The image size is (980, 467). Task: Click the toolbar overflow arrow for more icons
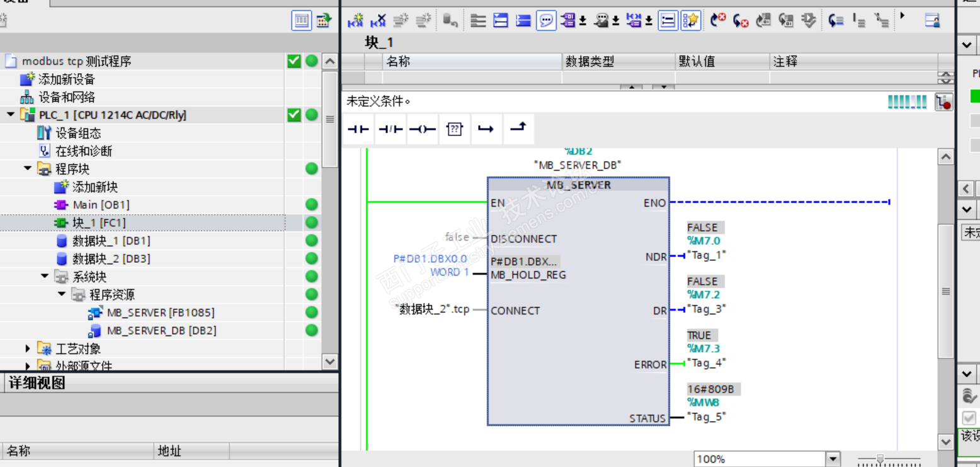[x=903, y=15]
